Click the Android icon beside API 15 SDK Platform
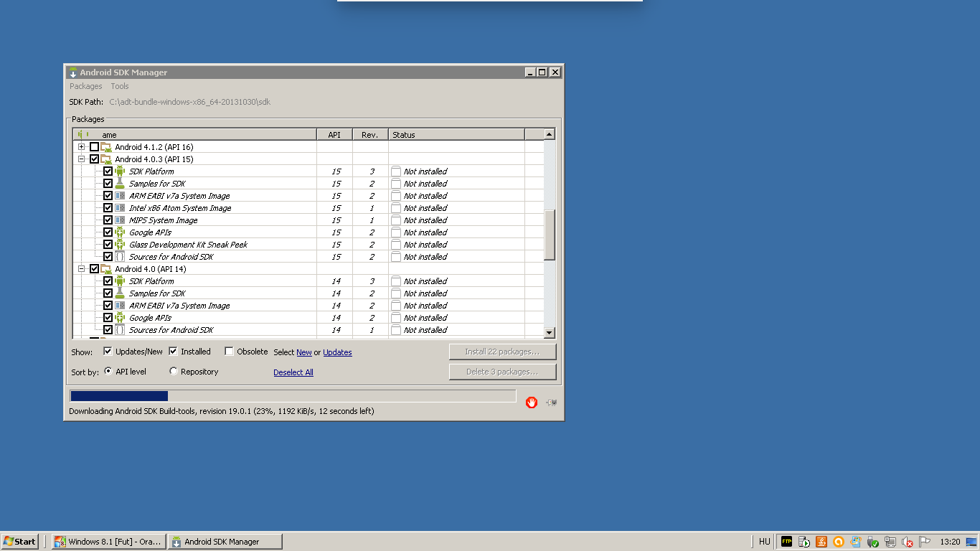The height and width of the screenshot is (551, 980). [x=120, y=171]
